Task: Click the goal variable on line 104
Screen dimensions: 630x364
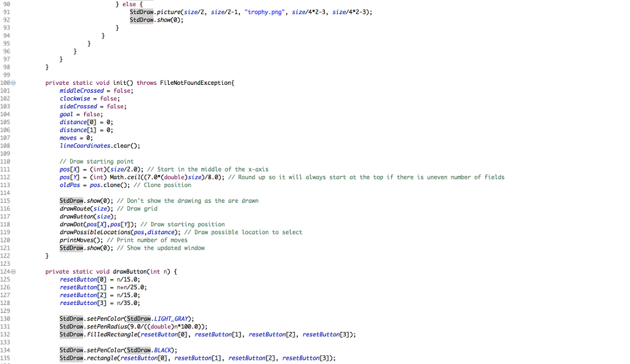Action: pos(66,114)
